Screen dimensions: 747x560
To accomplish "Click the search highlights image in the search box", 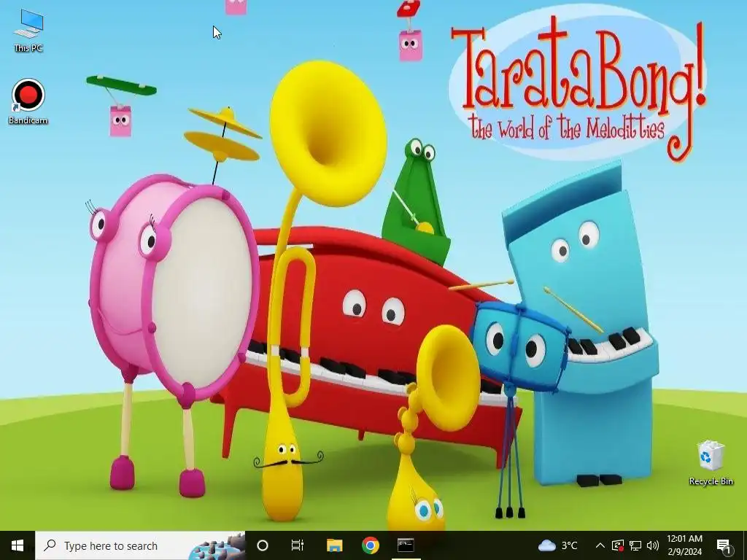I will coord(217,546).
